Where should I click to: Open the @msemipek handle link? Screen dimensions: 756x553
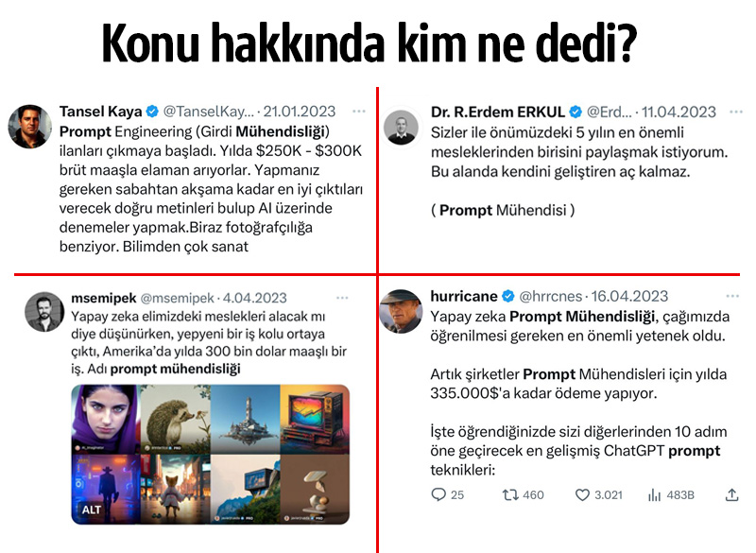click(177, 298)
